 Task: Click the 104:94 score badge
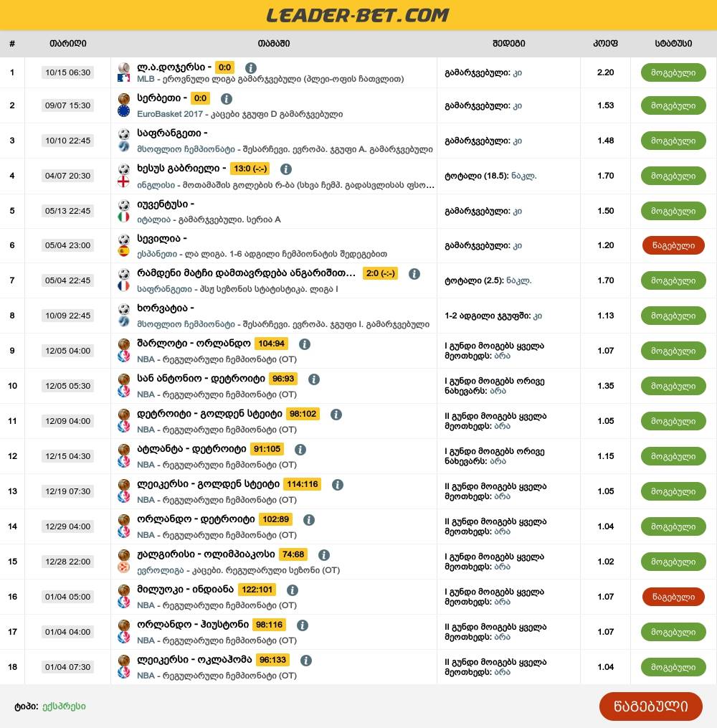272,344
